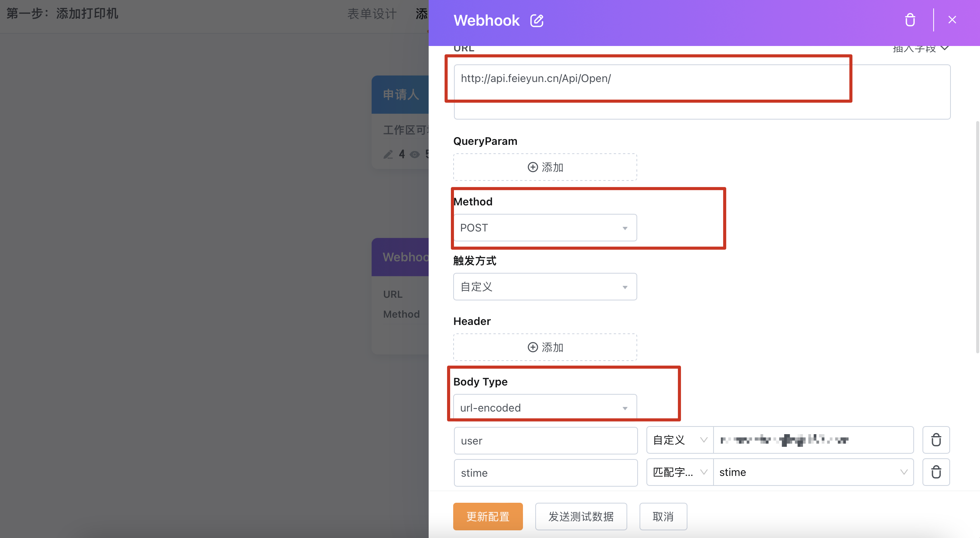Edit the user key input field
The height and width of the screenshot is (538, 980).
pyautogui.click(x=546, y=441)
